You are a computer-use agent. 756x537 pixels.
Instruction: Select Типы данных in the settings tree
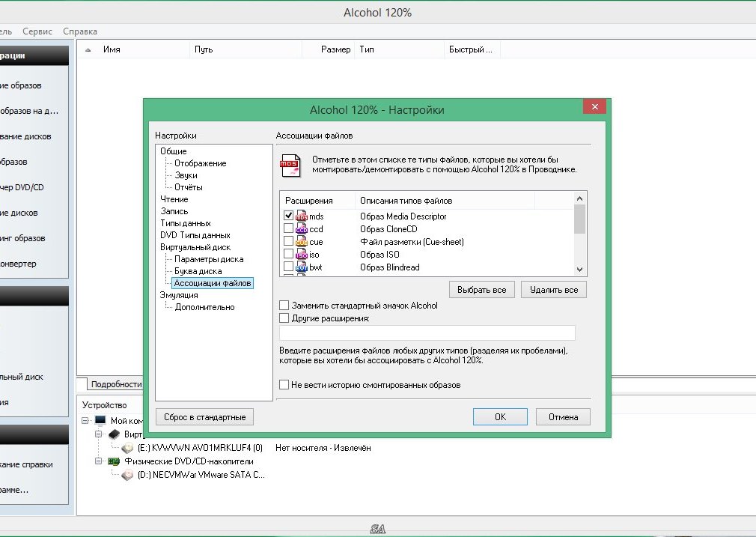[186, 223]
